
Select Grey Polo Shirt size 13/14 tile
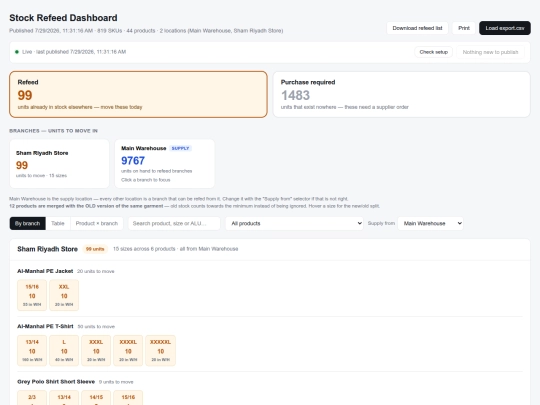point(64,398)
